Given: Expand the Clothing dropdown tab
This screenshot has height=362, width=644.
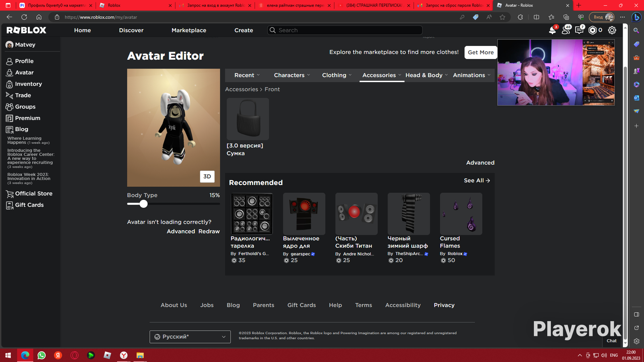Looking at the screenshot, I should pyautogui.click(x=337, y=75).
